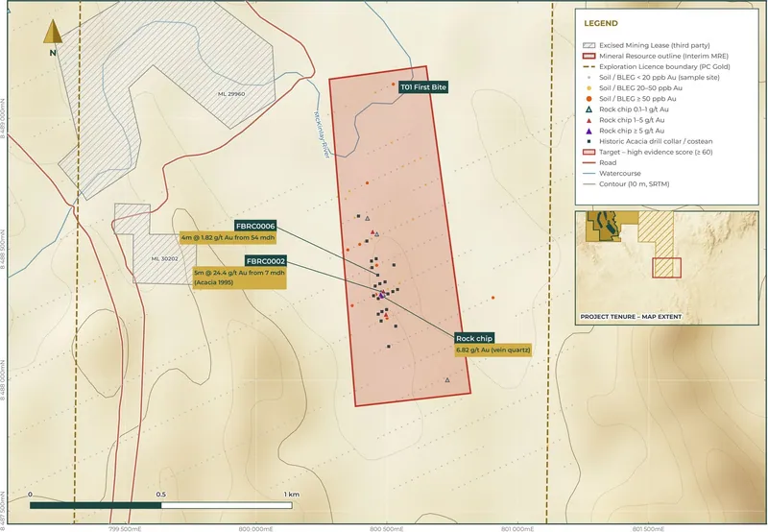Click the orange soil sample dot near T01 First Bite
The image size is (768, 532).
pyautogui.click(x=394, y=85)
